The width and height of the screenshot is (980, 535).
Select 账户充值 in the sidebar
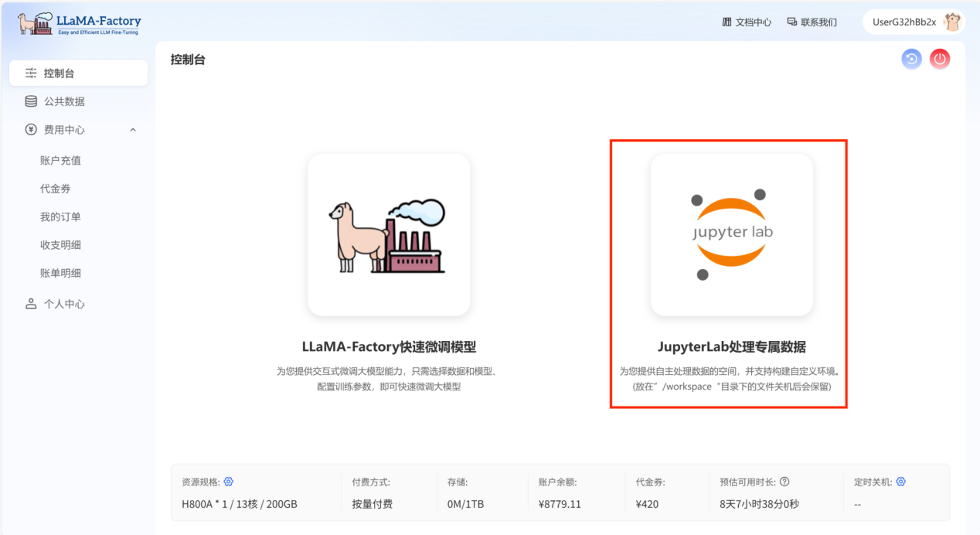point(60,161)
